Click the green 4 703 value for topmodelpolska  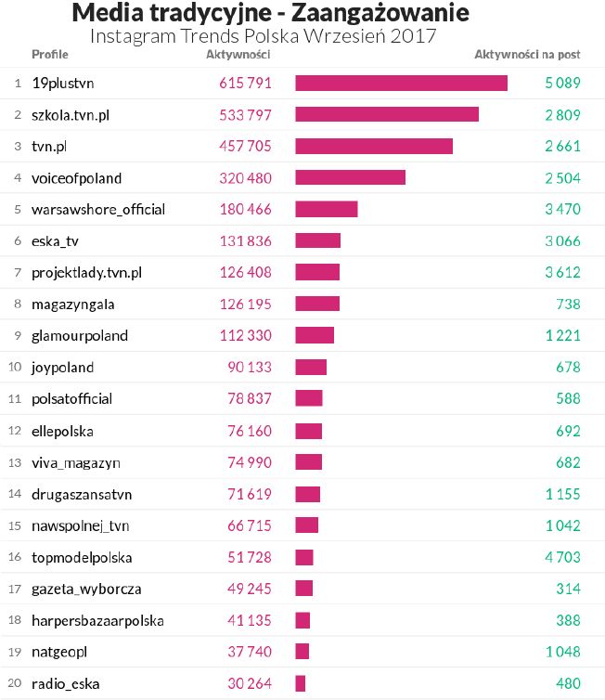click(562, 558)
